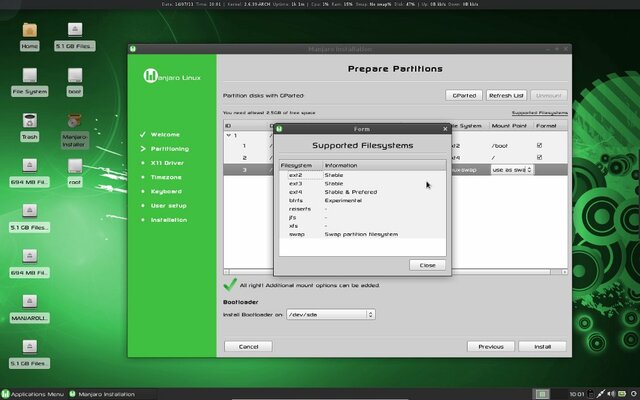This screenshot has width=640, height=400.
Task: Click the partition list horizontal scrollbar
Action: 502,271
